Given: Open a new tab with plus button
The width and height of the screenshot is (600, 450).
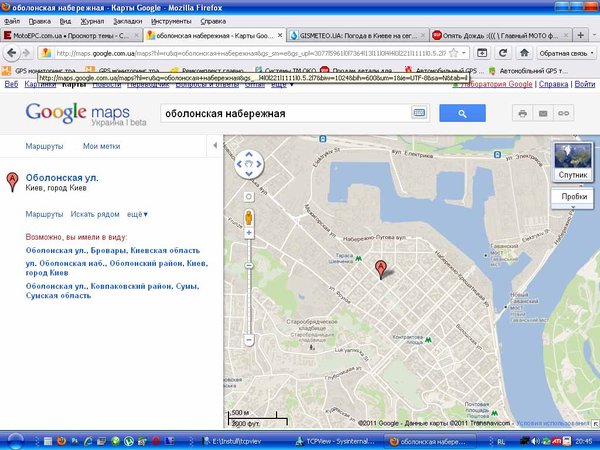Looking at the screenshot, I should (580, 35).
